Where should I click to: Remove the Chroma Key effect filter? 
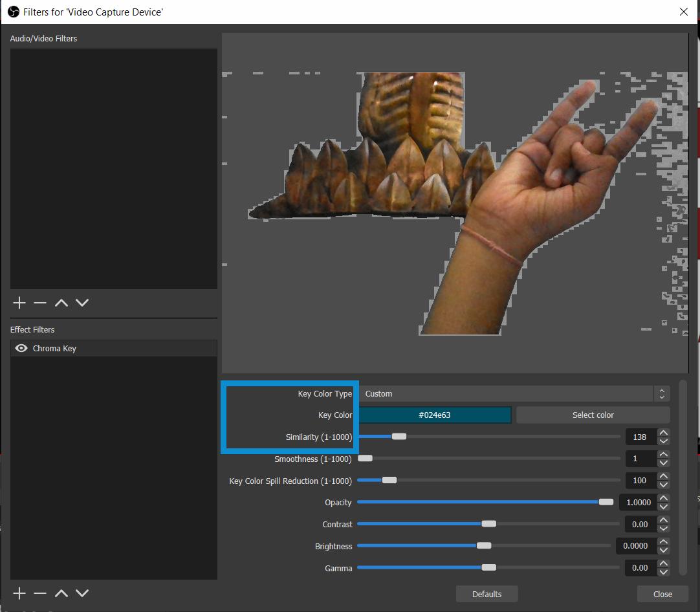point(39,593)
